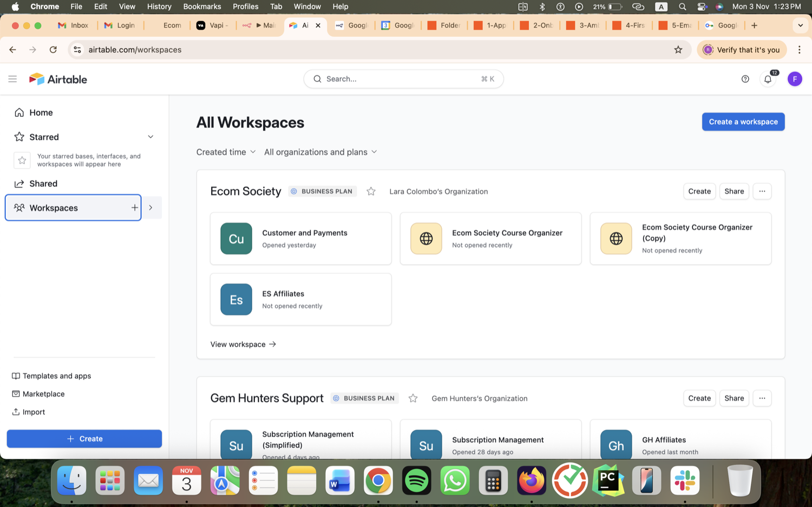812x507 pixels.
Task: Open the ES Affiliates base icon
Action: click(236, 299)
